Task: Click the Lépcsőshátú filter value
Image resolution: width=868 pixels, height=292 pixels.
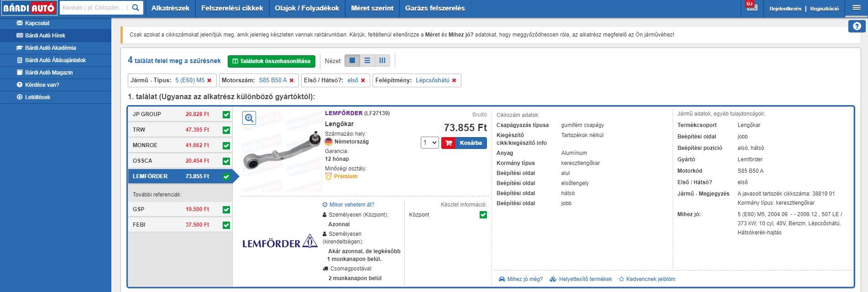Action: [x=433, y=80]
